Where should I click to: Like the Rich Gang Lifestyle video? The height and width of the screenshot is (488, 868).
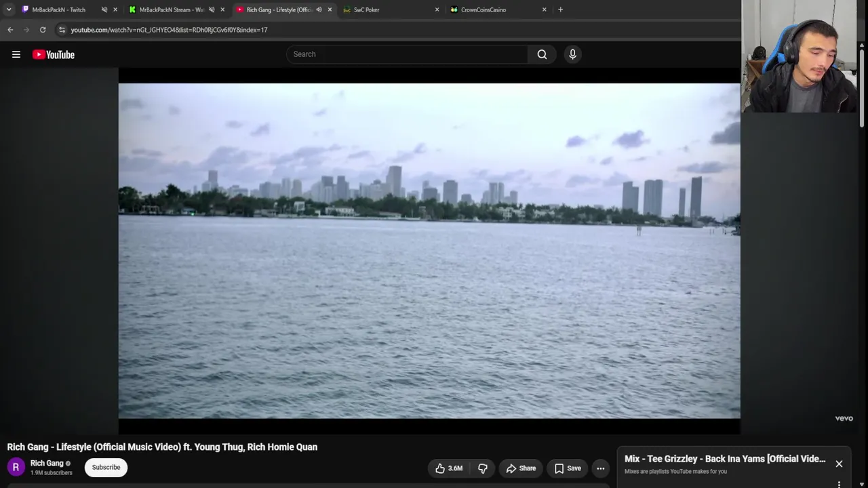click(x=449, y=468)
